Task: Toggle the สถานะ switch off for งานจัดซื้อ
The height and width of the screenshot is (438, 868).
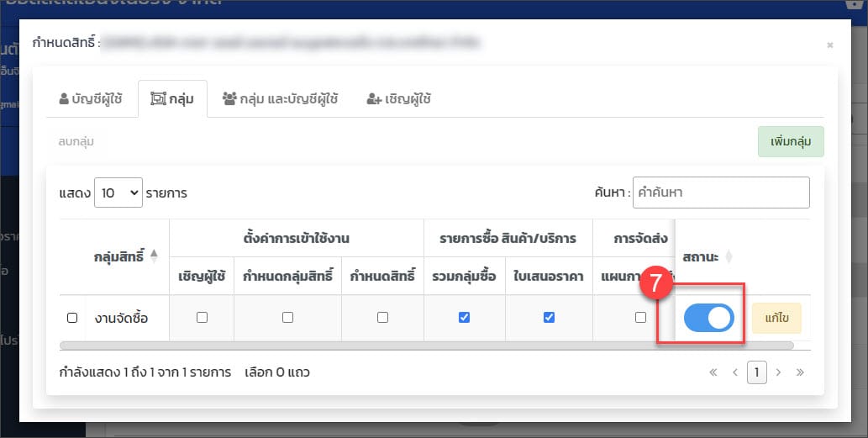Action: coord(708,318)
